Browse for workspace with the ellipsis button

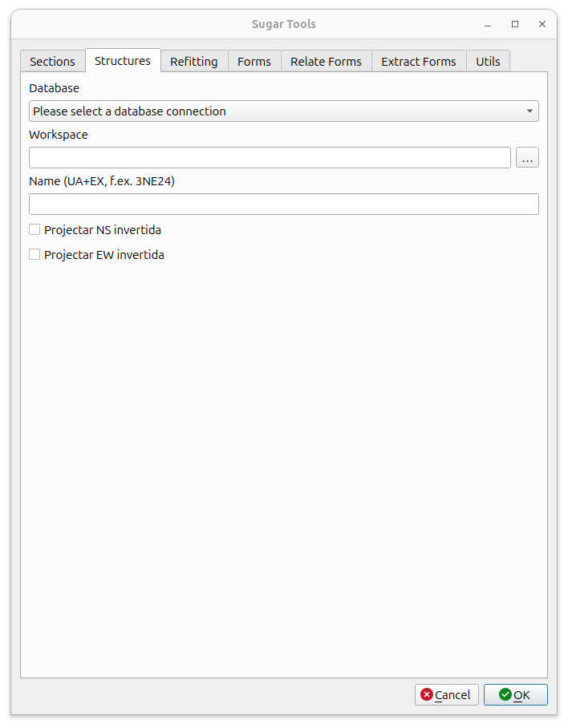pyautogui.click(x=527, y=158)
